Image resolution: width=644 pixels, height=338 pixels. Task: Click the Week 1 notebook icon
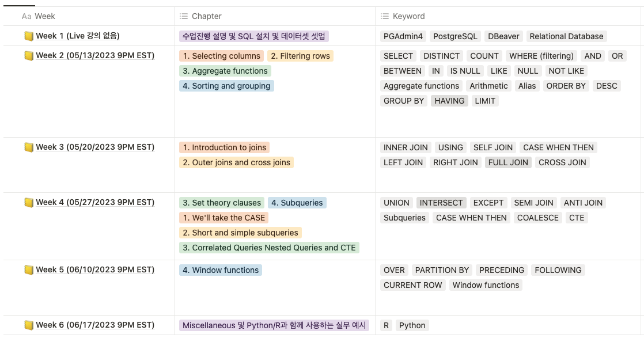pyautogui.click(x=28, y=36)
